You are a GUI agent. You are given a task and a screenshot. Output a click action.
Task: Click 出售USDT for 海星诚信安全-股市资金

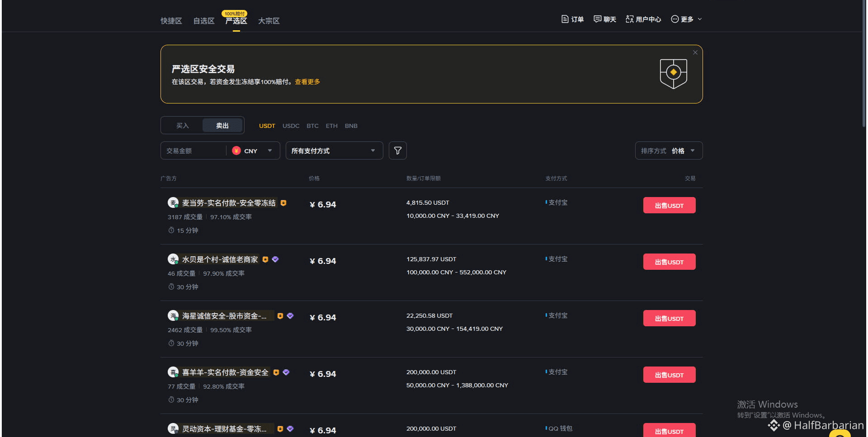pyautogui.click(x=670, y=318)
